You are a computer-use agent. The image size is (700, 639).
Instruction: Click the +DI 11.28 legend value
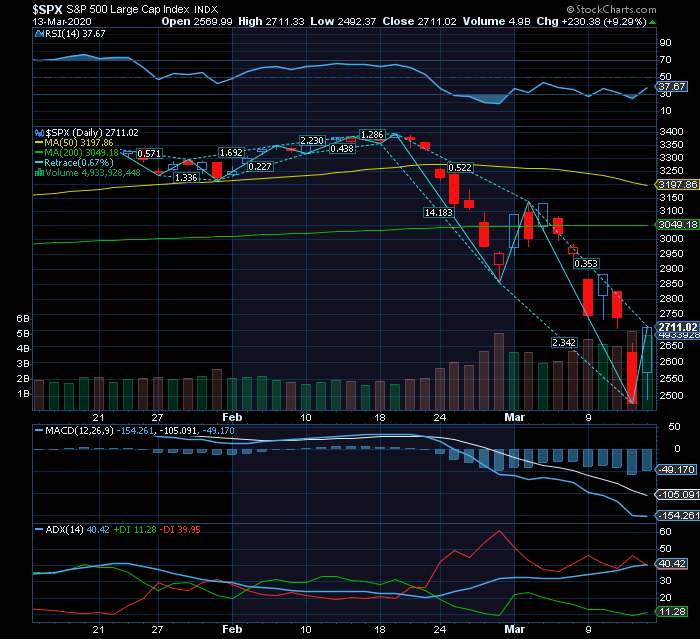pyautogui.click(x=135, y=530)
